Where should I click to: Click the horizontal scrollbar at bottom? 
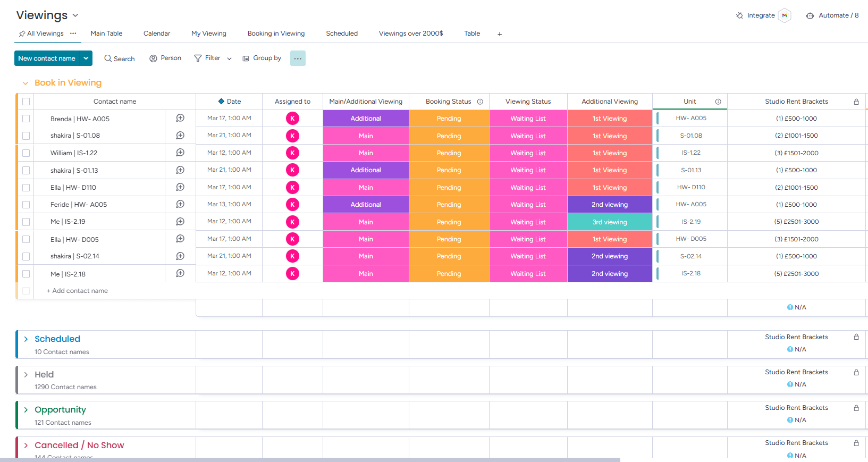coord(310,459)
